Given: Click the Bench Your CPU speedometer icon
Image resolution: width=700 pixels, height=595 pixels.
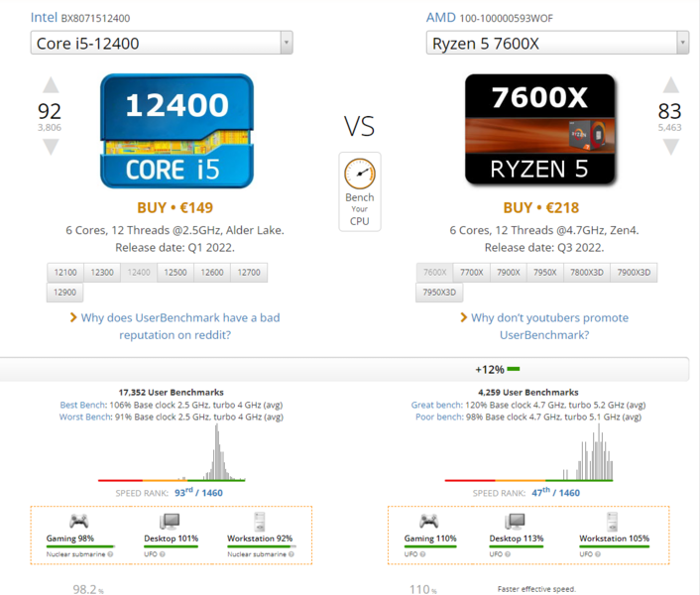Looking at the screenshot, I should (x=359, y=176).
